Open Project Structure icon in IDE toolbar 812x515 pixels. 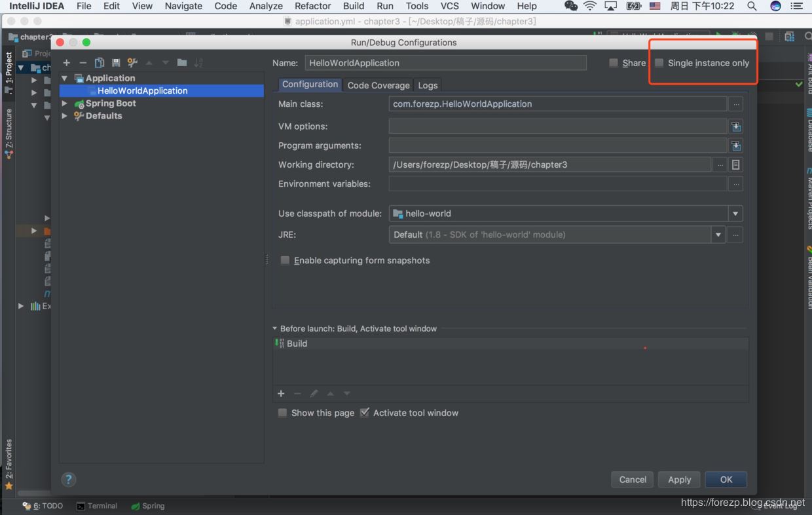coord(789,37)
